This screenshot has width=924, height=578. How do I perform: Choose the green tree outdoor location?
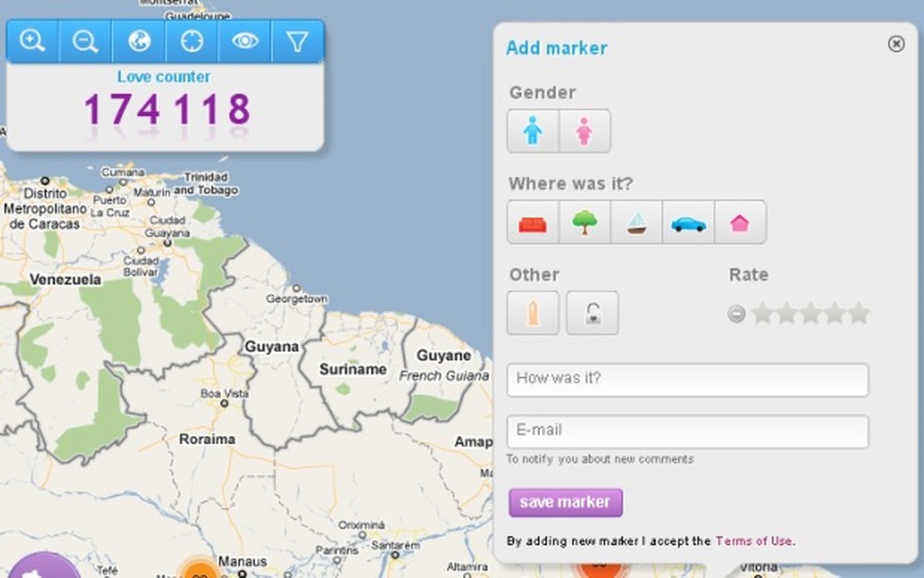click(585, 222)
